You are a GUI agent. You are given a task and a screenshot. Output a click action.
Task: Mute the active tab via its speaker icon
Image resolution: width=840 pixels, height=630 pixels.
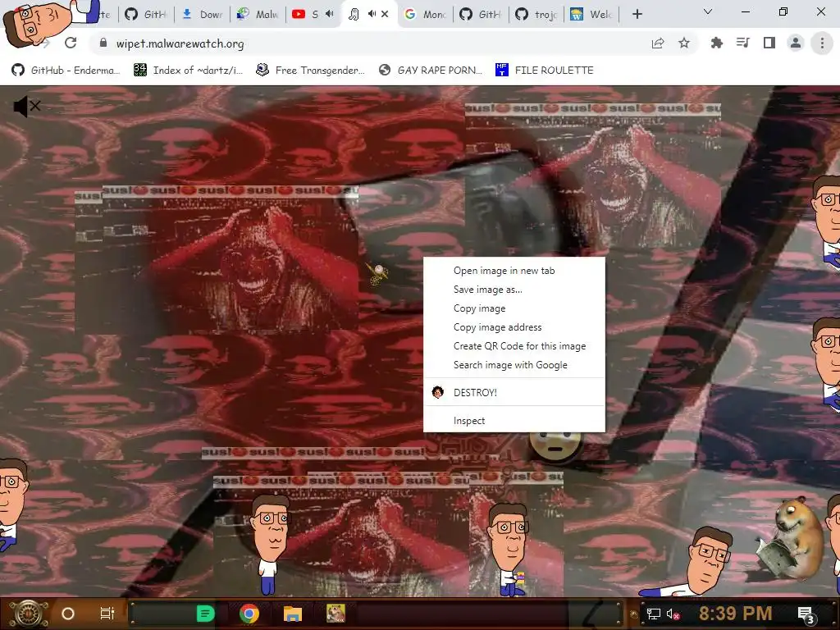coord(372,14)
